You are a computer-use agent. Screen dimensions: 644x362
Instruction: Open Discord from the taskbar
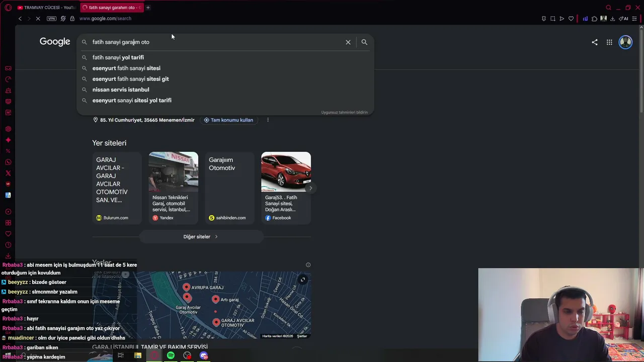204,355
